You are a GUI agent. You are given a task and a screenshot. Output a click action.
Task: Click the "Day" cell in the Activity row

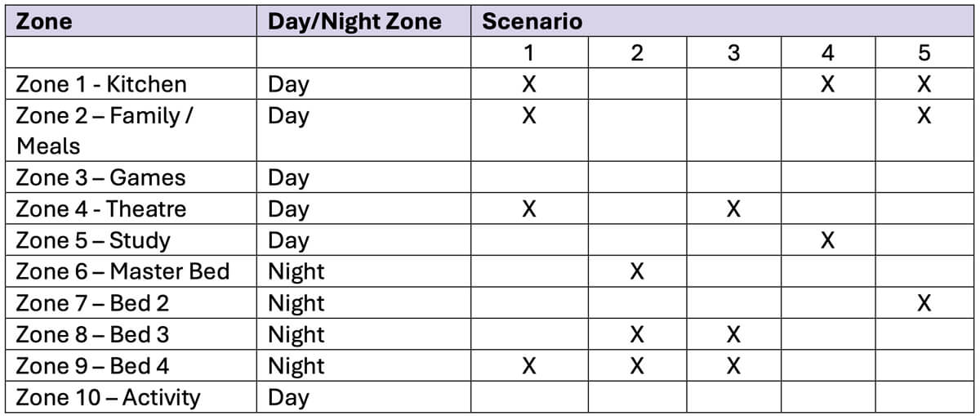pos(288,397)
